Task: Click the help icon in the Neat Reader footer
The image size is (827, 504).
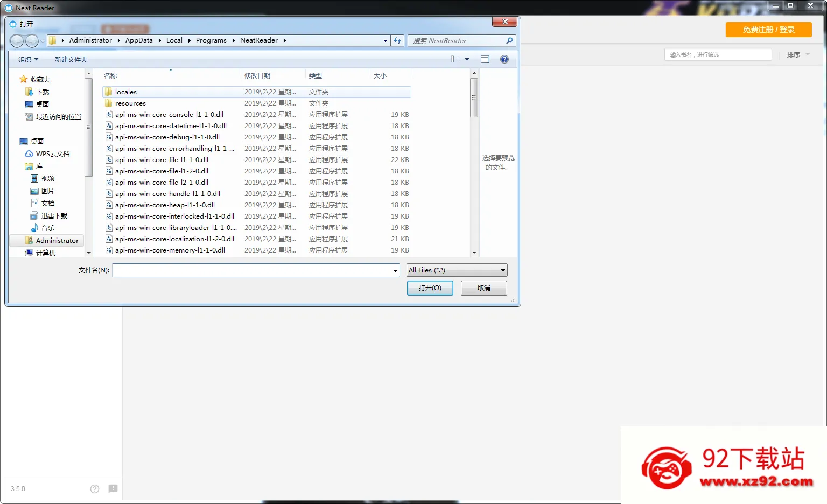Action: [95, 489]
